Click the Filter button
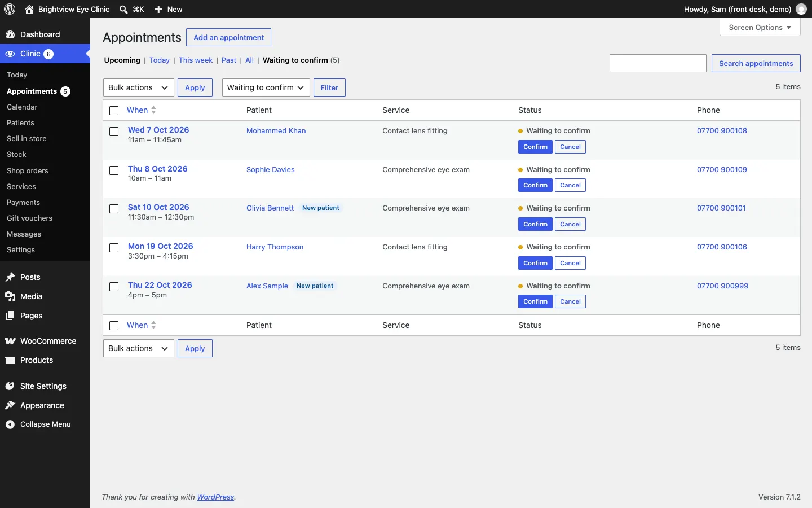 (329, 87)
